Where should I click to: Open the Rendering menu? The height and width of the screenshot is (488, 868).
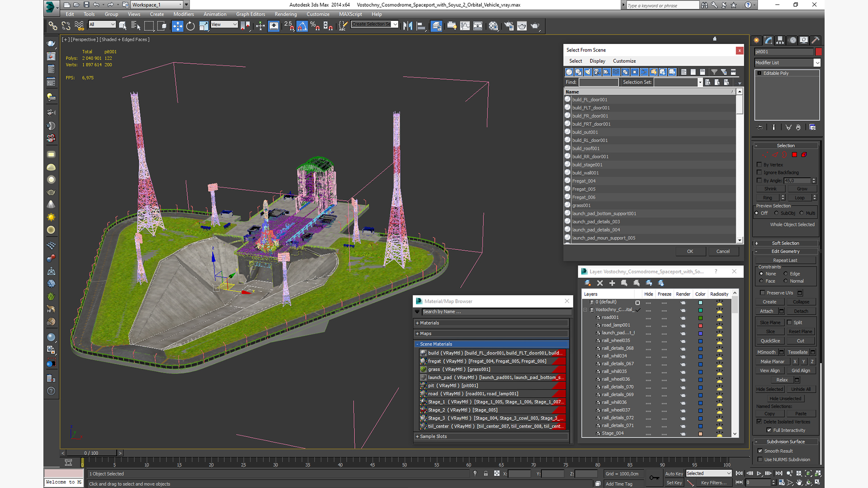pyautogui.click(x=286, y=14)
